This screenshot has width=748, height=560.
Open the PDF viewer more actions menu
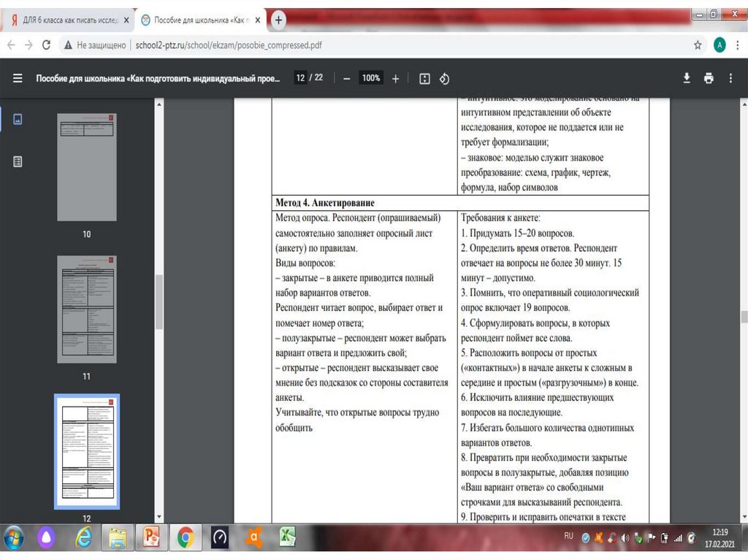pos(732,78)
